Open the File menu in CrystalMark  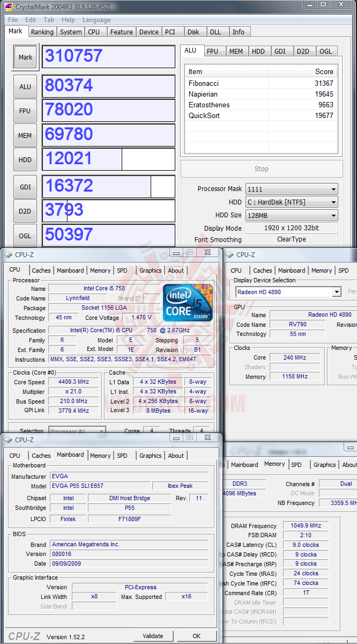(x=13, y=20)
